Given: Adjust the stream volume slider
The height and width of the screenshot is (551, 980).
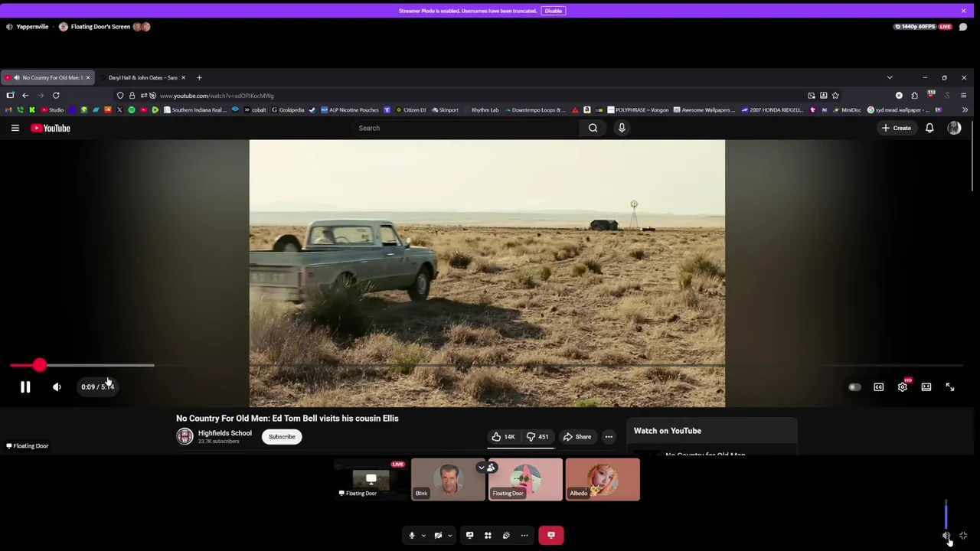Looking at the screenshot, I should (946, 515).
